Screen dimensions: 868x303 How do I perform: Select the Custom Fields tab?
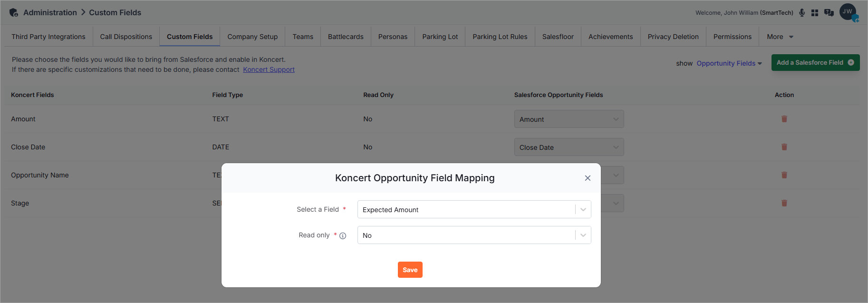[190, 37]
